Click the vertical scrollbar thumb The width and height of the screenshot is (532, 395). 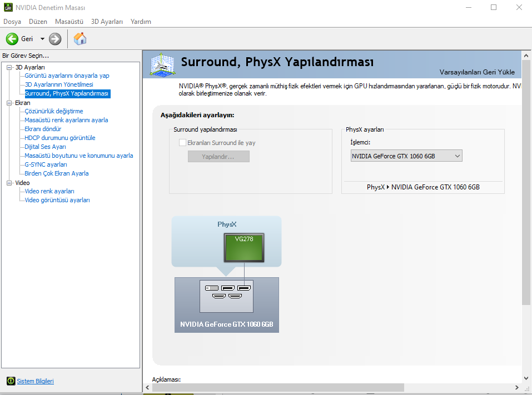click(526, 183)
